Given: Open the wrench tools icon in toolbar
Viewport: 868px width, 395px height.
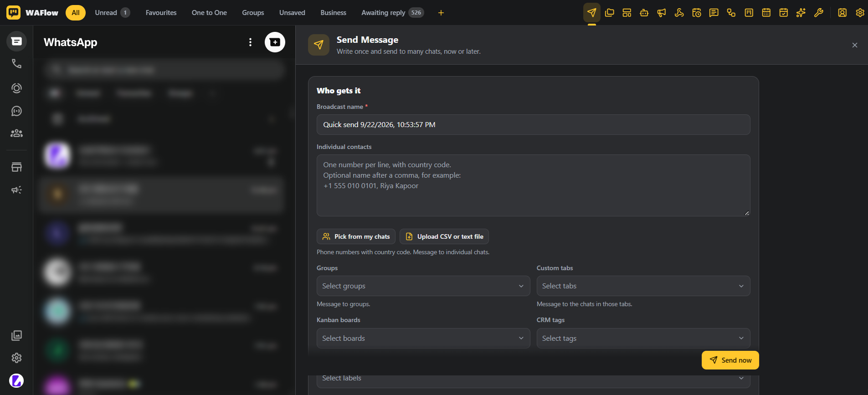Looking at the screenshot, I should (818, 13).
